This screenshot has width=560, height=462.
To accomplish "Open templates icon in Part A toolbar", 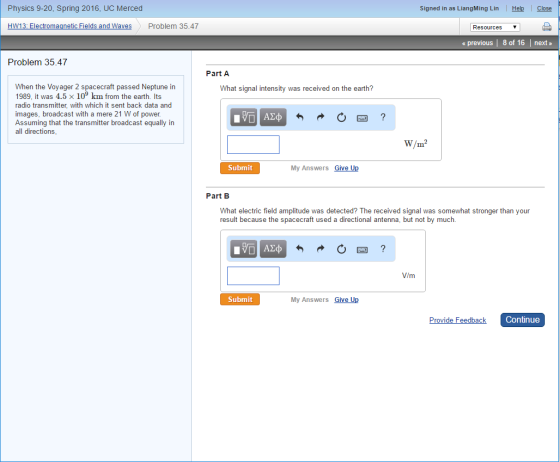I will point(243,117).
